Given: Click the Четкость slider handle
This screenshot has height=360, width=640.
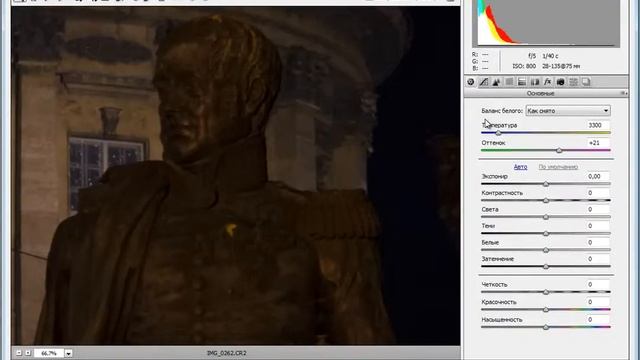Looking at the screenshot, I should [546, 292].
